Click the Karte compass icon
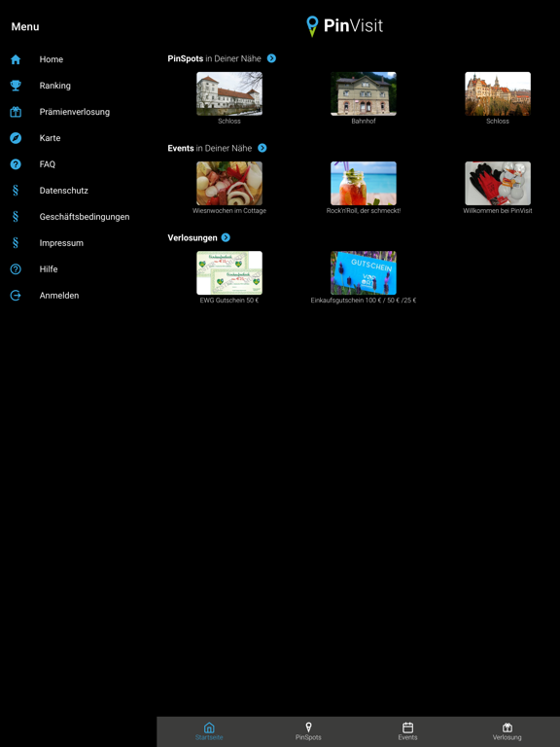The height and width of the screenshot is (747, 560). pyautogui.click(x=16, y=138)
